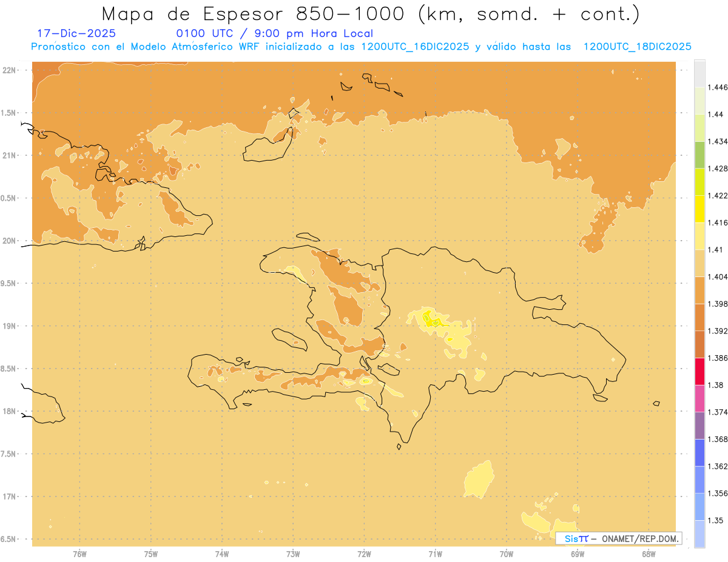Select the '19N' latitude label
The image size is (728, 562).
point(10,326)
